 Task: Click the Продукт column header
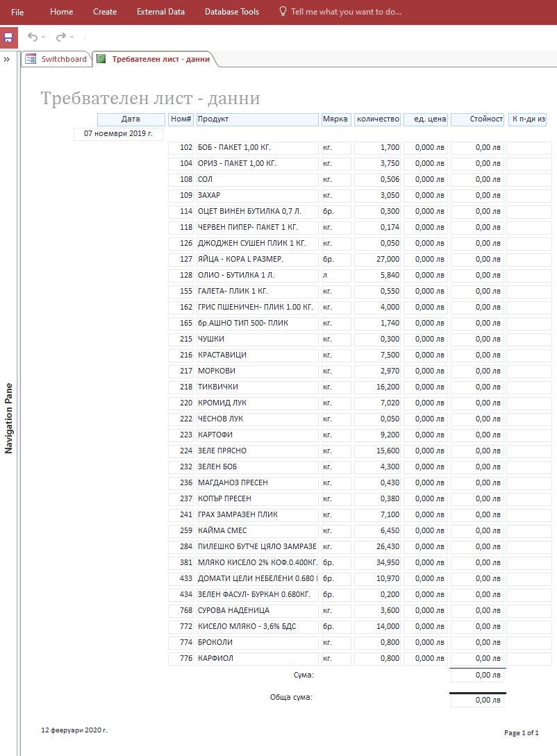click(x=258, y=119)
